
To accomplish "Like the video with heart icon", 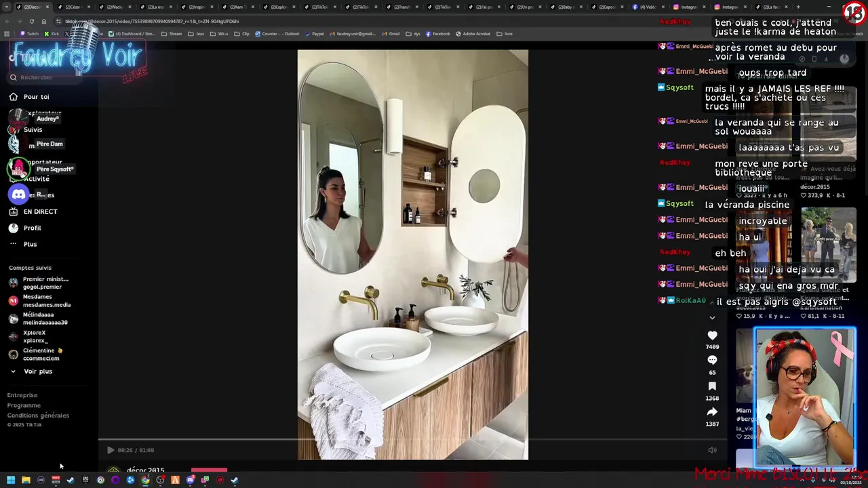I will (x=712, y=335).
